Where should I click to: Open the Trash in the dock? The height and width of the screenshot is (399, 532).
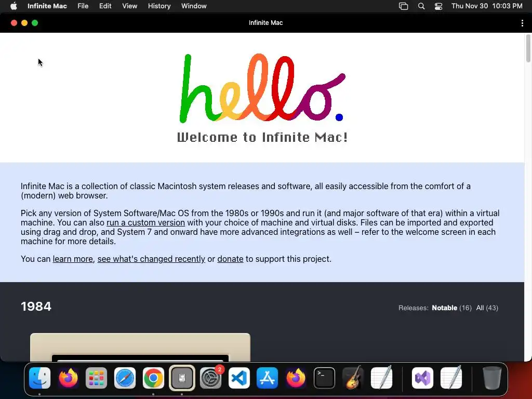point(492,378)
